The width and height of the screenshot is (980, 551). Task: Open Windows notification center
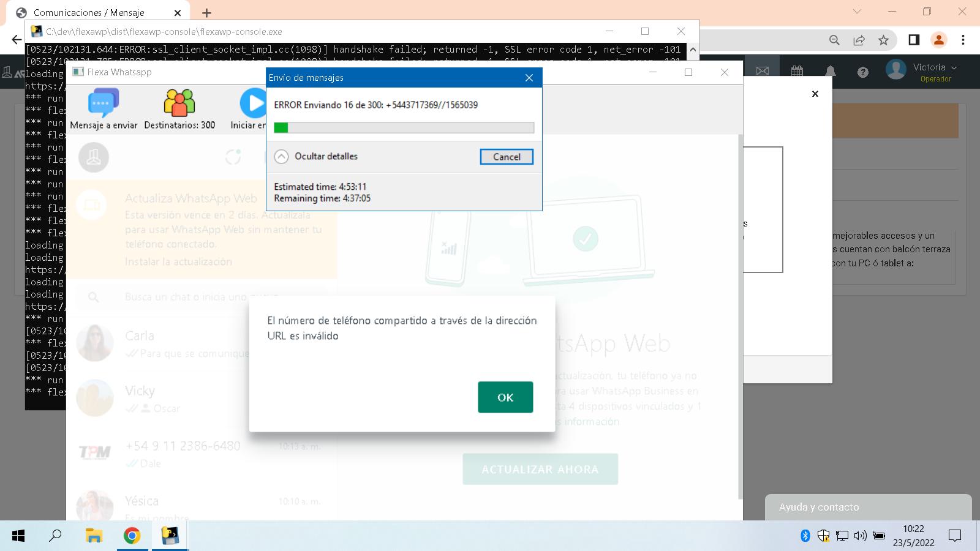coord(955,536)
